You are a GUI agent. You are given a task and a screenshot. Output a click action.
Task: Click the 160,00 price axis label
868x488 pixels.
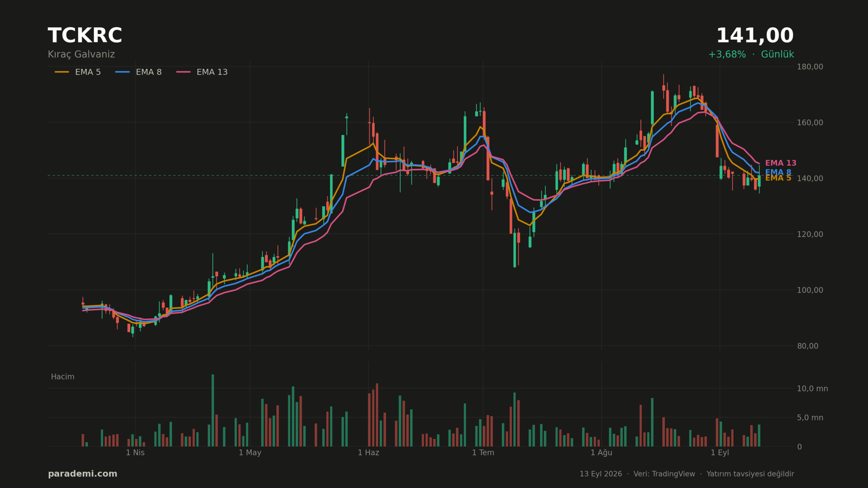pyautogui.click(x=810, y=123)
